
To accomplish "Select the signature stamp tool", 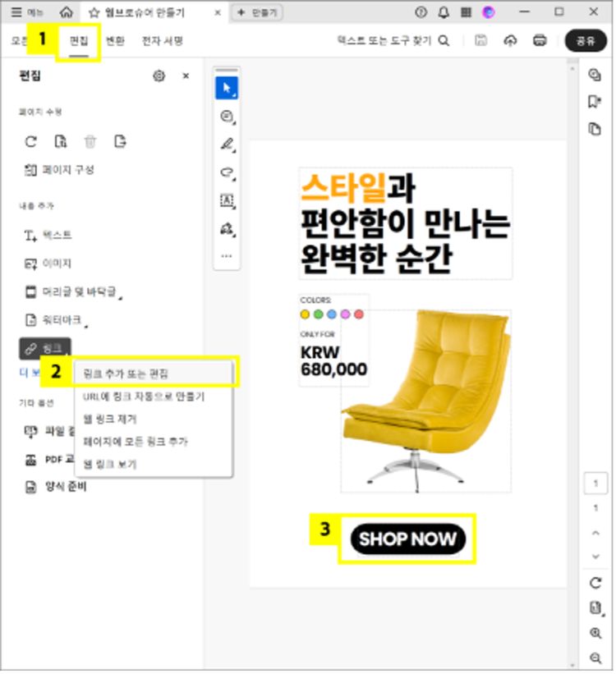I will click(227, 229).
